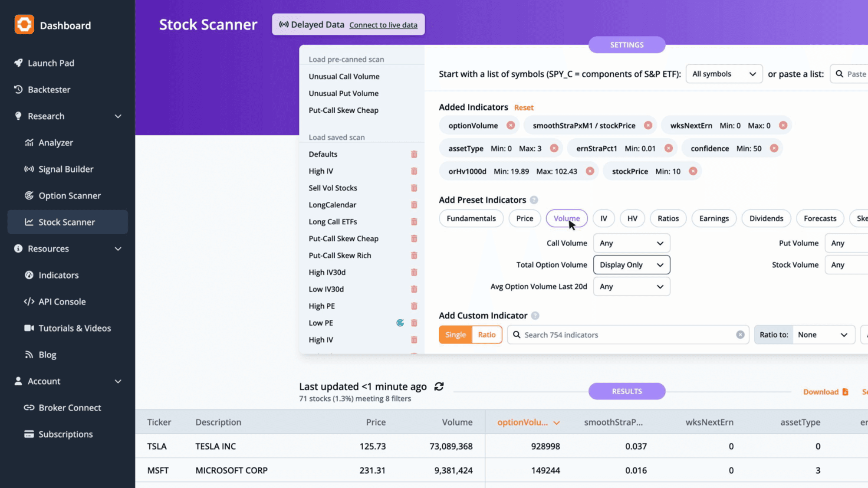Delete the Sell Vol Stocks saved scan
Image resolution: width=868 pixels, height=488 pixels.
point(414,188)
